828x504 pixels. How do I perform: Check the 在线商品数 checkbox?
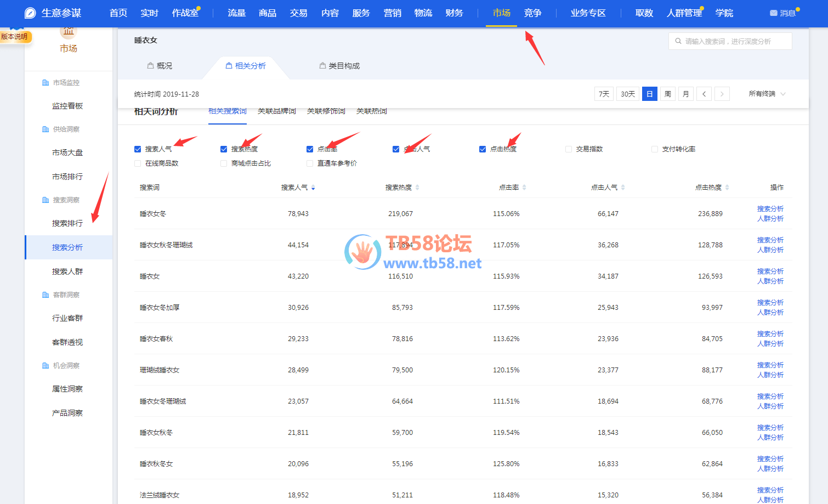(x=138, y=163)
